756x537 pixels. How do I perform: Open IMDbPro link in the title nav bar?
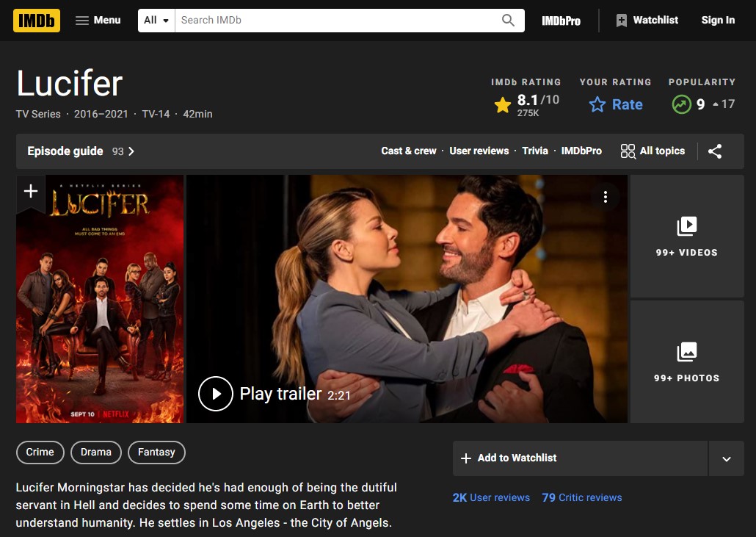tap(581, 151)
